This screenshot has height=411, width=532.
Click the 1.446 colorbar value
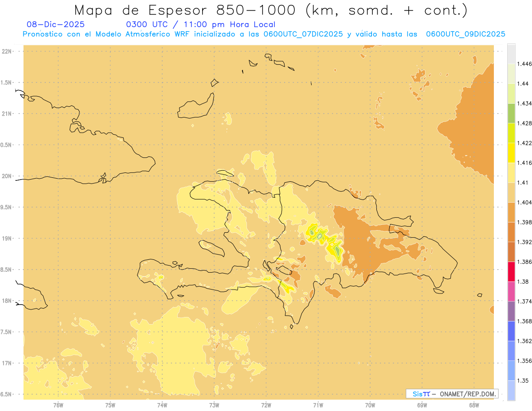(x=525, y=64)
